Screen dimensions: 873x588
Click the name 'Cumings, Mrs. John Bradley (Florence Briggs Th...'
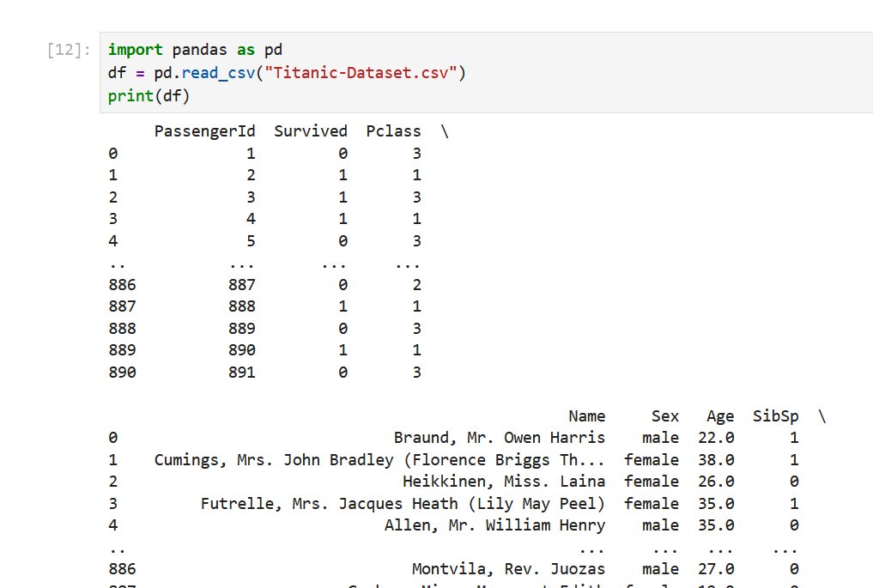379,460
